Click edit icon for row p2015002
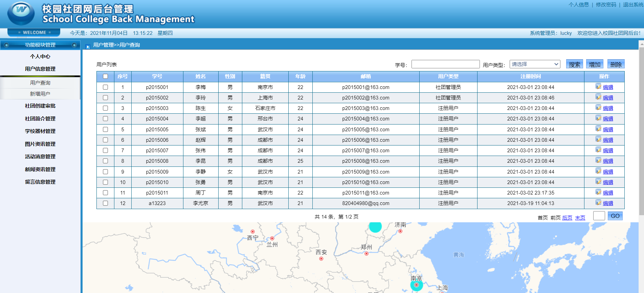The image size is (644, 293). (598, 97)
